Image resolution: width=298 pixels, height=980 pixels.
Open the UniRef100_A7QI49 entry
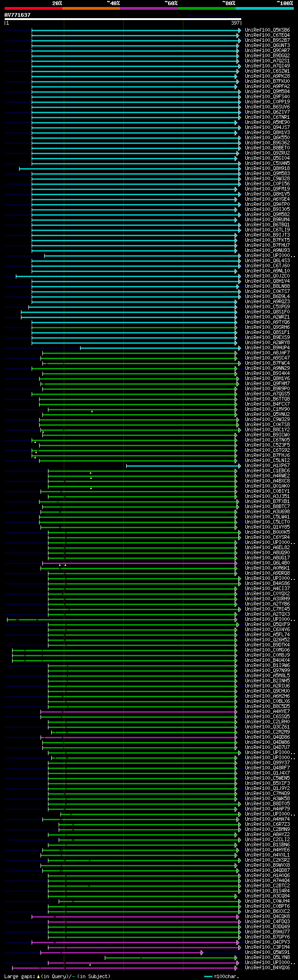point(267,66)
